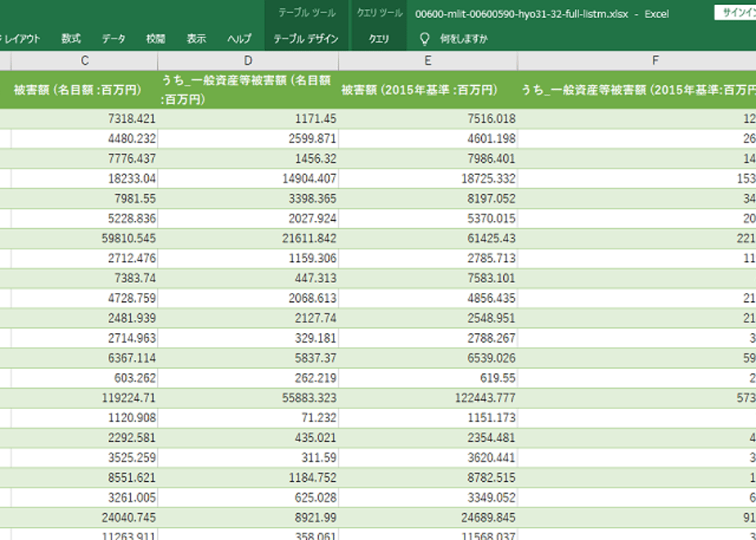
Task: Select cell with value 3525.259
Action: point(84,458)
